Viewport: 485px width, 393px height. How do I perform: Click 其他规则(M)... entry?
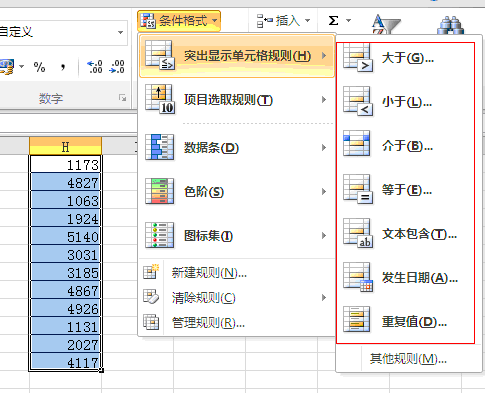click(408, 359)
